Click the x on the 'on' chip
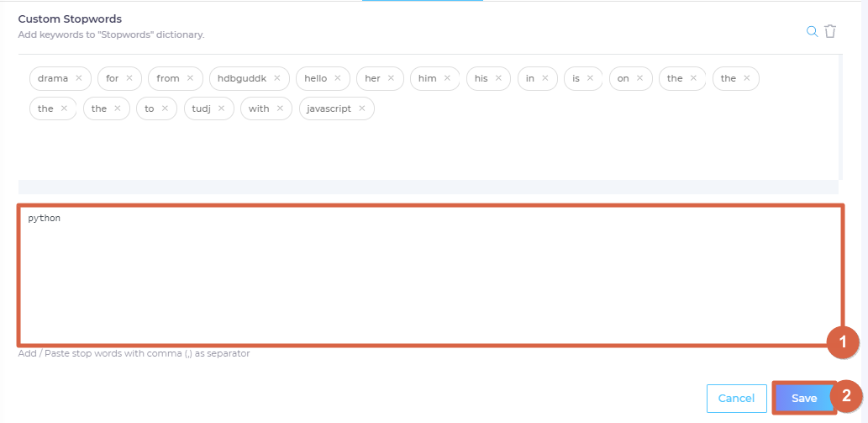868x423 pixels. [639, 78]
